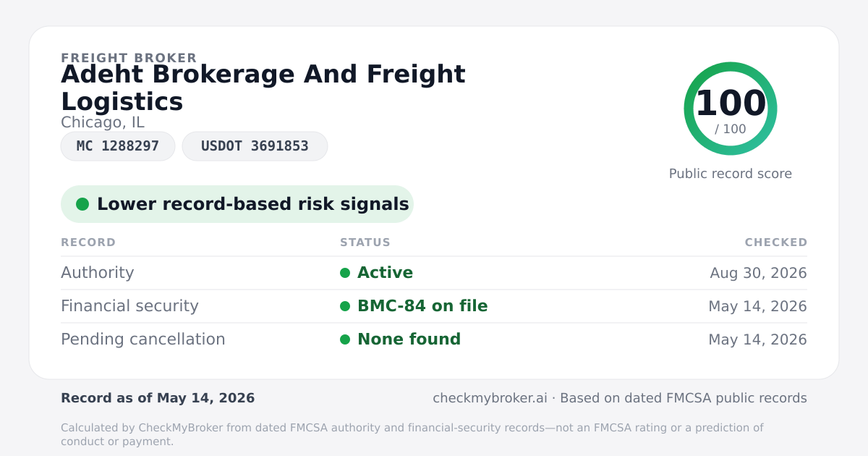The image size is (868, 456).
Task: Click the CHECKED column header
Action: point(776,242)
